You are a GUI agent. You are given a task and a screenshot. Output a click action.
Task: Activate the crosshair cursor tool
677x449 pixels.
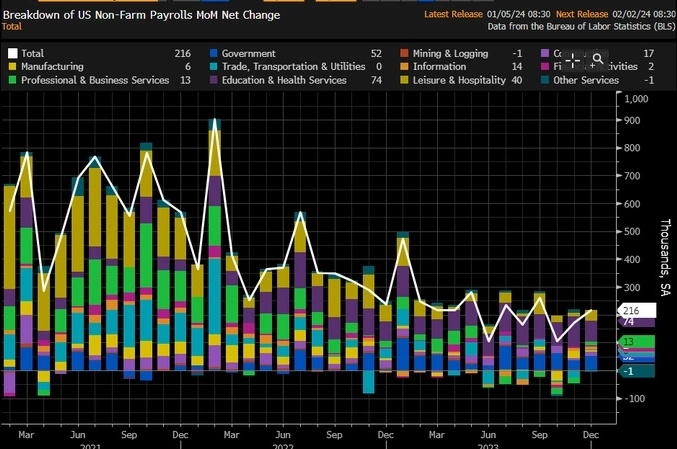click(573, 59)
